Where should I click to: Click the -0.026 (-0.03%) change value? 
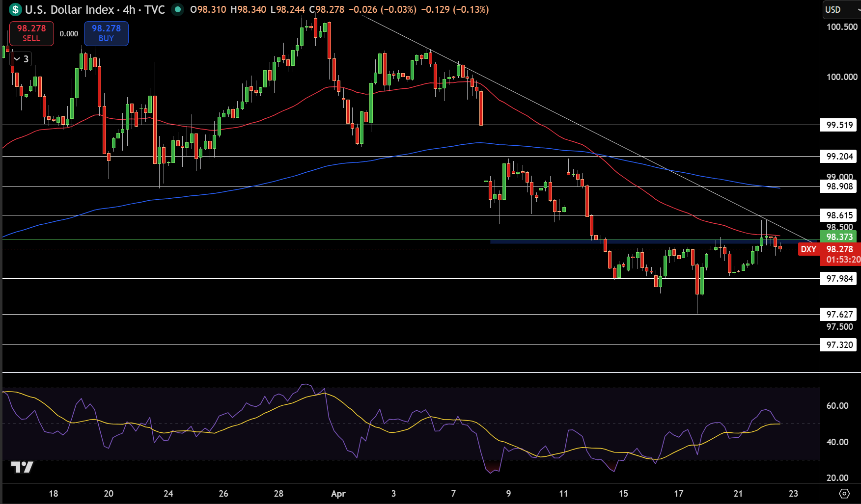[382, 9]
